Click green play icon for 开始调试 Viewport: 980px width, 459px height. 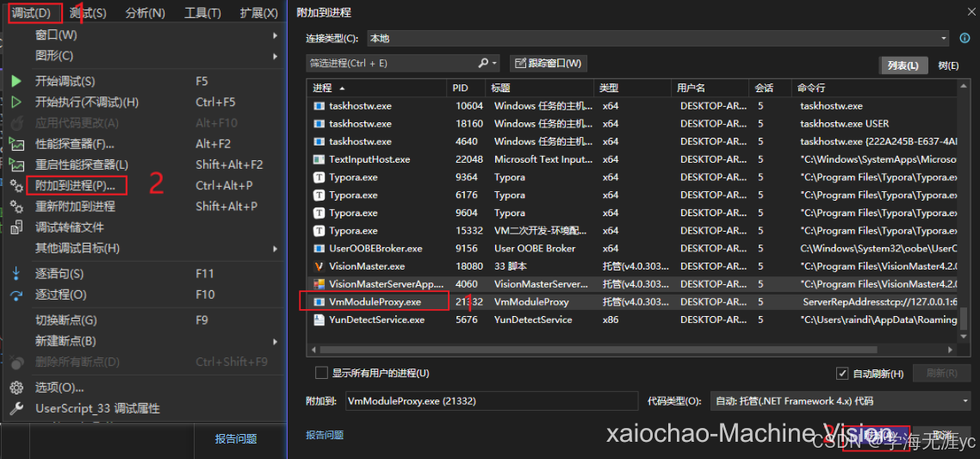click(x=16, y=81)
